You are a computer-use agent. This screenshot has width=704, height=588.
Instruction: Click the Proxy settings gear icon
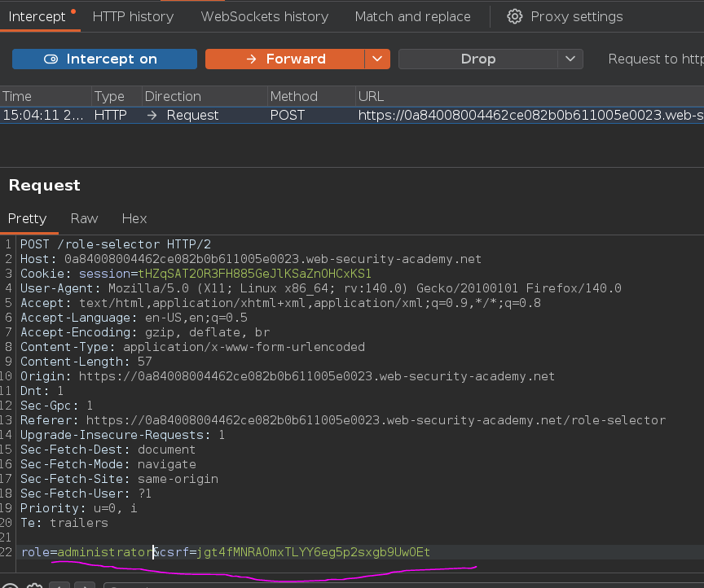514,16
